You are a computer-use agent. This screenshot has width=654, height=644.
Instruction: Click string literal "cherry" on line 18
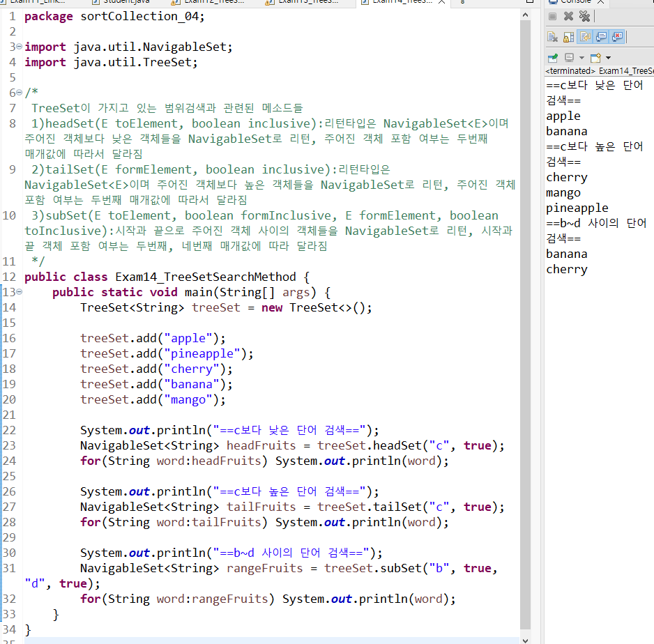192,369
